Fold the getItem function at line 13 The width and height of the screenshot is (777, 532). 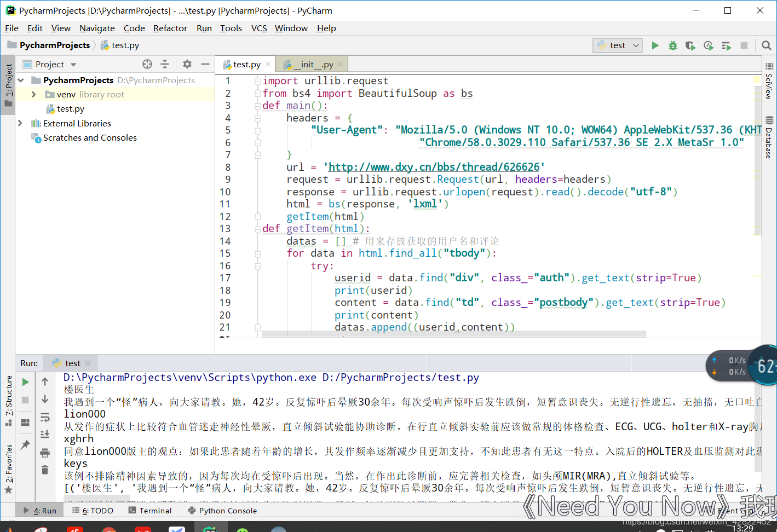pyautogui.click(x=257, y=229)
